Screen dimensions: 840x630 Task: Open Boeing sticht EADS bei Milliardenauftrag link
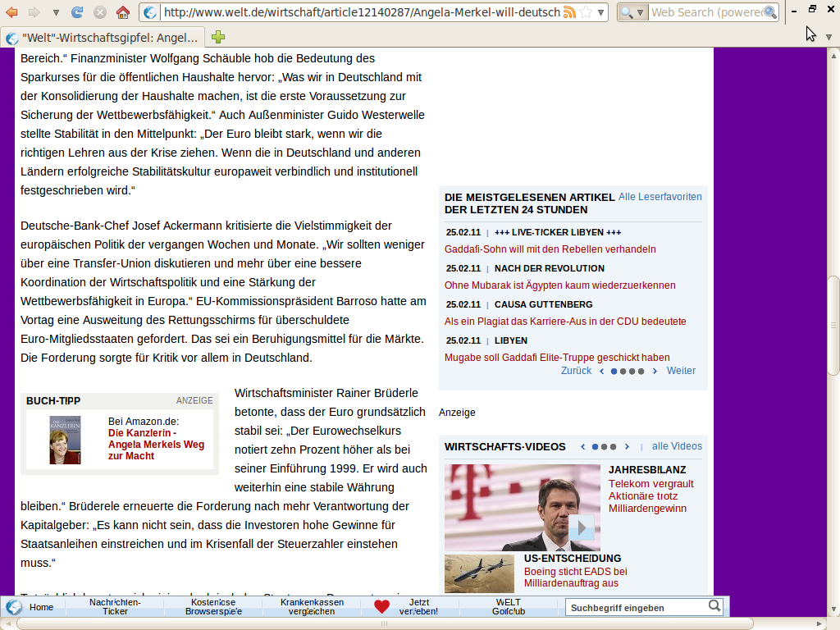575,577
